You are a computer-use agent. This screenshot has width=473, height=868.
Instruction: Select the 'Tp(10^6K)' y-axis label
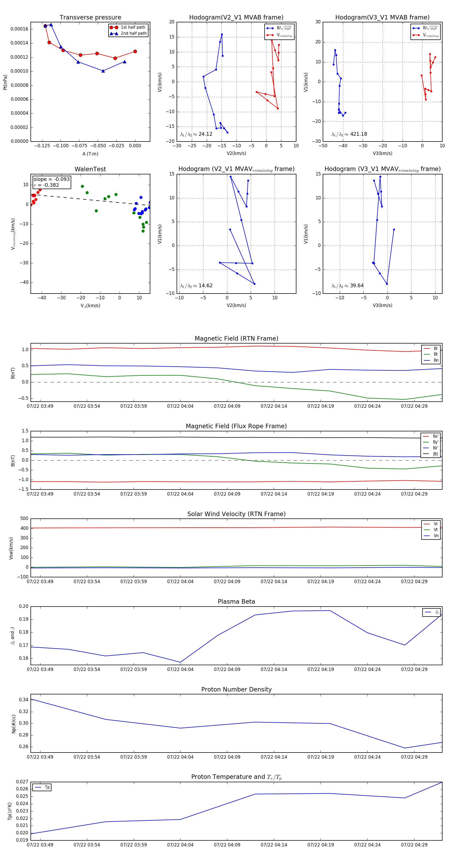pos(10,811)
